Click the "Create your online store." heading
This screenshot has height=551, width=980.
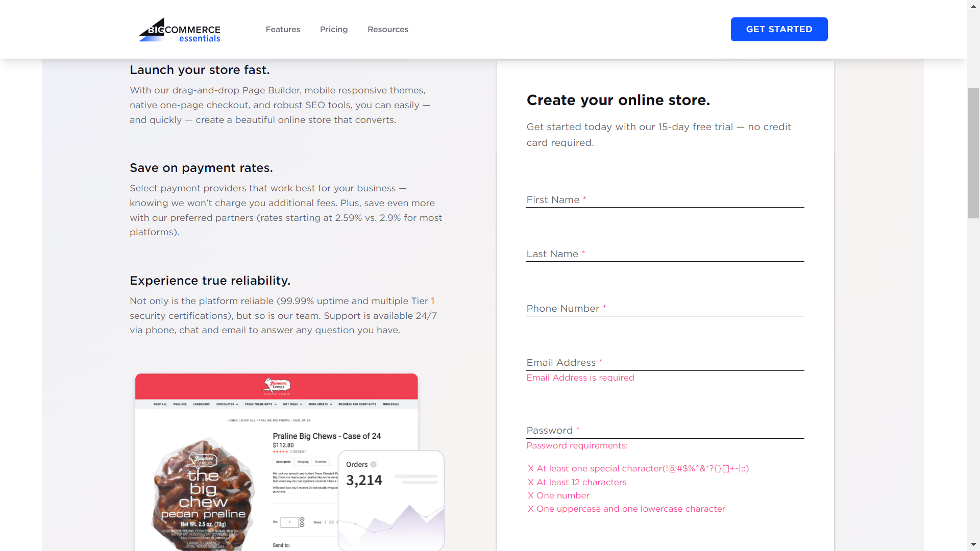pyautogui.click(x=618, y=100)
